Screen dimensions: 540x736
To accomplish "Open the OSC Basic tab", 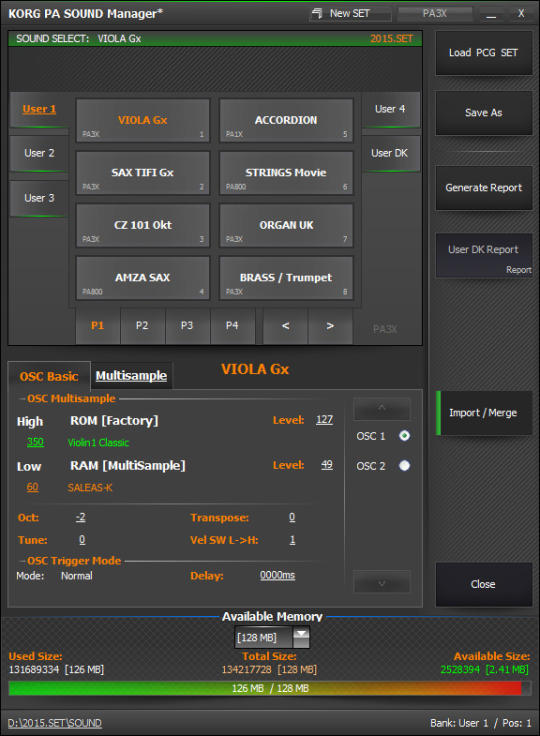I will pyautogui.click(x=49, y=376).
